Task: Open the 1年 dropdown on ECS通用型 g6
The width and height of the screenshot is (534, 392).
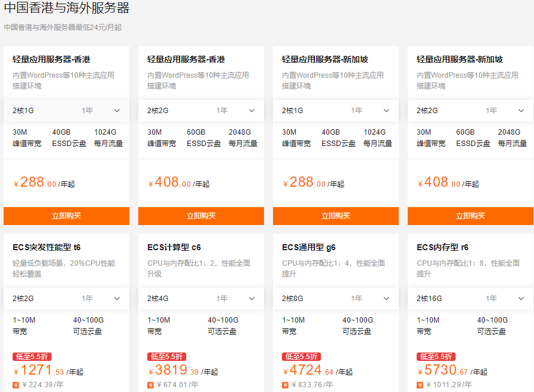Action: [x=387, y=298]
